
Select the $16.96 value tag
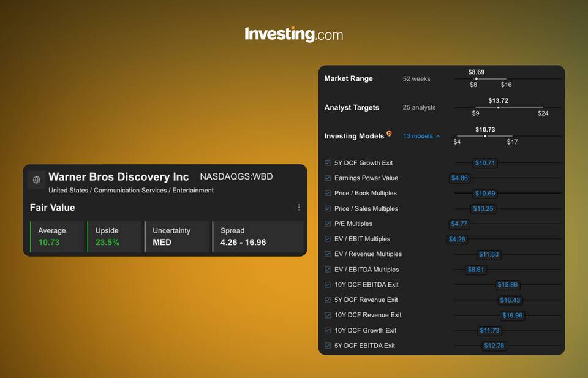coord(512,316)
